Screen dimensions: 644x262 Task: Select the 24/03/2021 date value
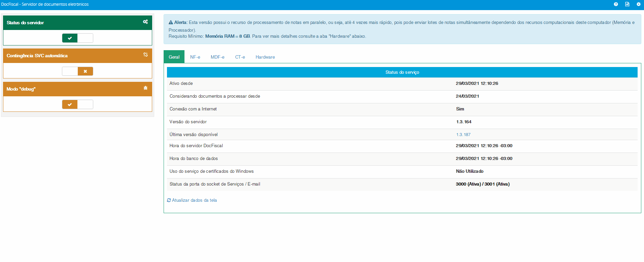click(468, 96)
